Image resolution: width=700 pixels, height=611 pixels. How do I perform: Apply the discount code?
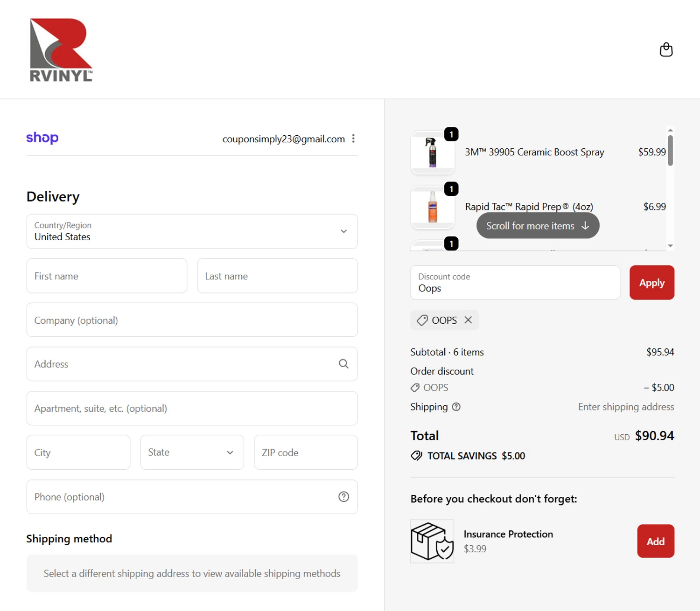[651, 283]
